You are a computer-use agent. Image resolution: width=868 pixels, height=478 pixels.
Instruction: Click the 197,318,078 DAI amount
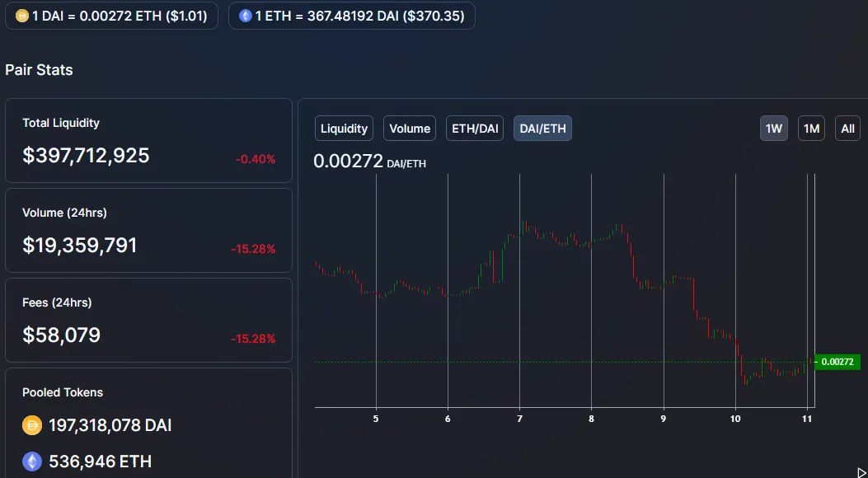pyautogui.click(x=110, y=425)
